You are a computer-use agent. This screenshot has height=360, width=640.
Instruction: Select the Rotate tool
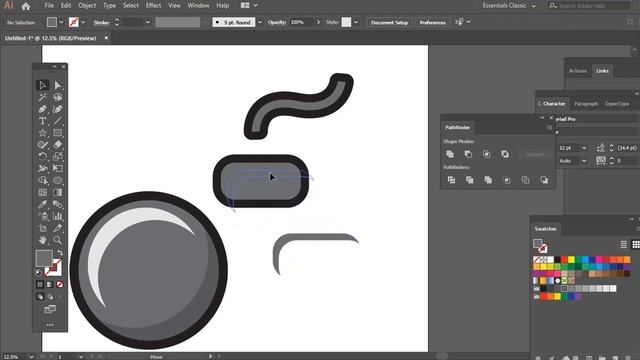(42, 156)
